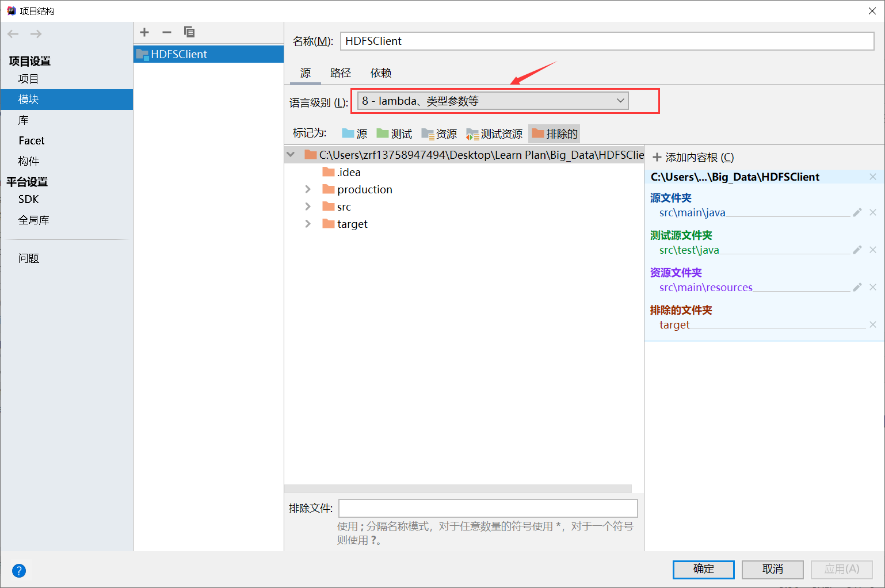Switch to the 源 tab
This screenshot has height=588, width=885.
306,73
